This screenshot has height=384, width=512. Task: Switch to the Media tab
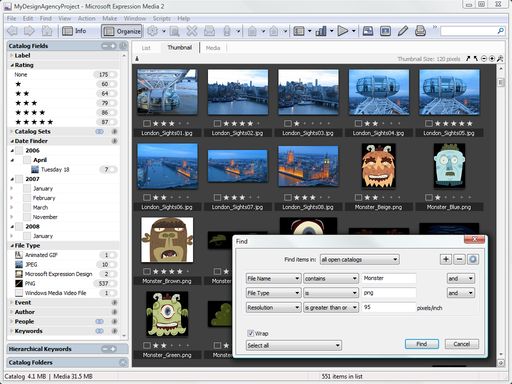[213, 48]
